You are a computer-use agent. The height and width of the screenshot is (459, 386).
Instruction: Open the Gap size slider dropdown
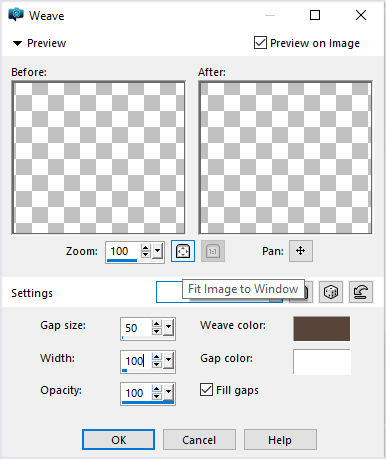pyautogui.click(x=169, y=328)
